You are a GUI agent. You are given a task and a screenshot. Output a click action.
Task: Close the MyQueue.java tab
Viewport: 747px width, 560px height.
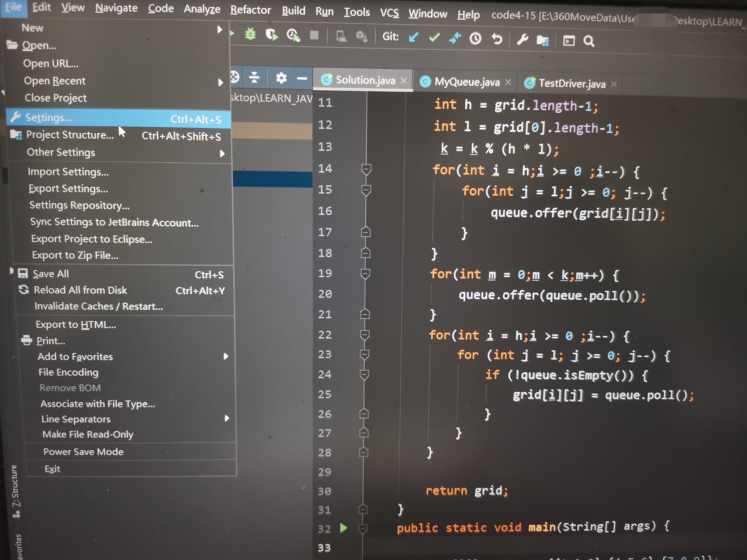coord(508,82)
